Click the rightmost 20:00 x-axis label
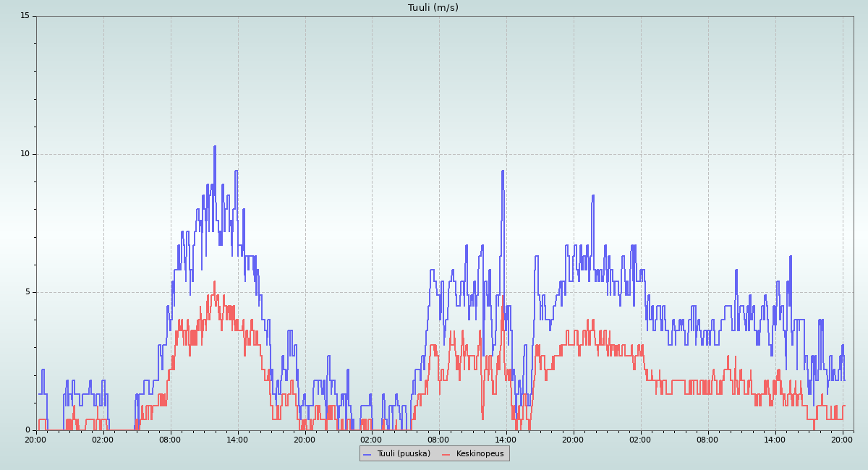This screenshot has width=868, height=470. (x=842, y=439)
